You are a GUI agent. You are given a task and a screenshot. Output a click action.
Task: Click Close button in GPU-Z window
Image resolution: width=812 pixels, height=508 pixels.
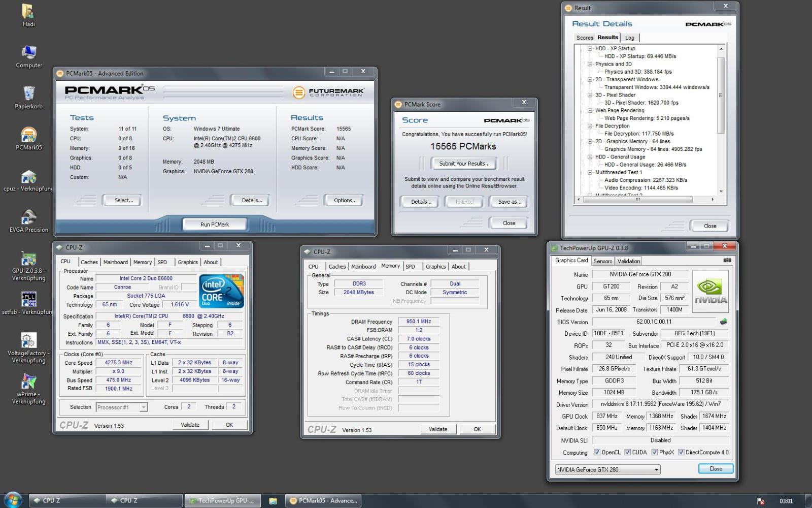click(x=716, y=469)
